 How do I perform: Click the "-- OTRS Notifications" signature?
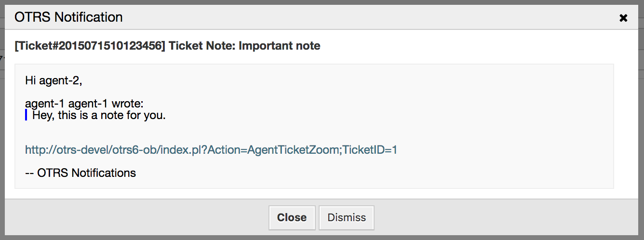80,173
